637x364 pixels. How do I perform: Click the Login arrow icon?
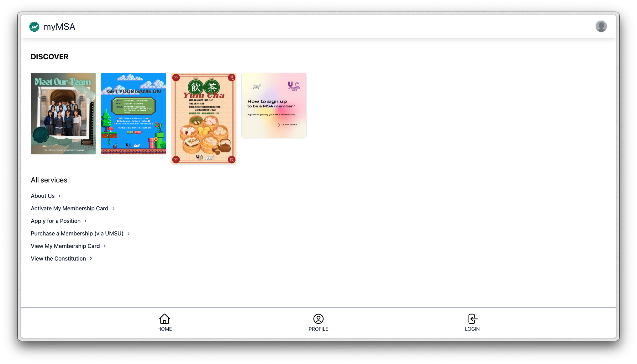click(472, 319)
